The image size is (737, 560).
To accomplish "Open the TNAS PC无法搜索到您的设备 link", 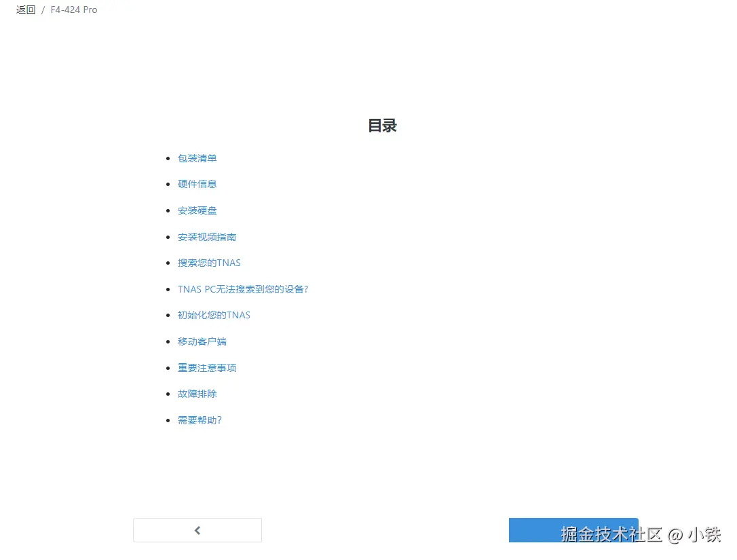I will (x=243, y=288).
